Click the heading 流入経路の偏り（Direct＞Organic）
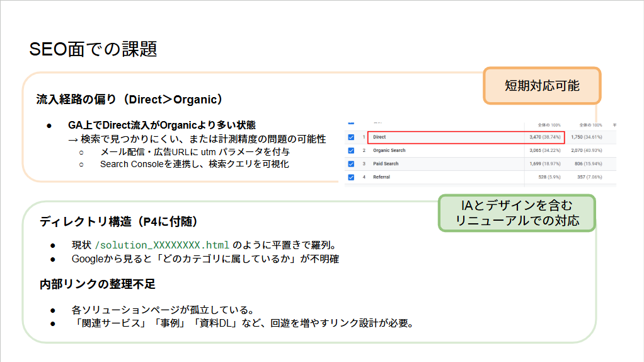The height and width of the screenshot is (362, 644). coord(130,100)
